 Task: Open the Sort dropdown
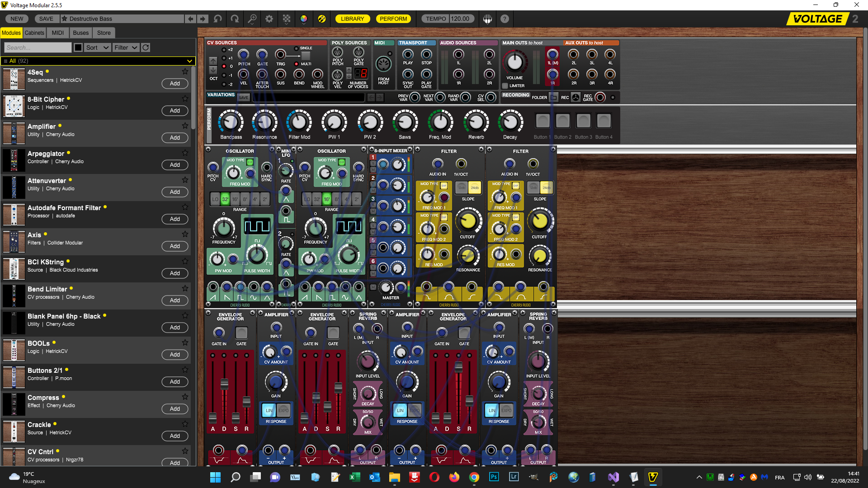point(97,47)
